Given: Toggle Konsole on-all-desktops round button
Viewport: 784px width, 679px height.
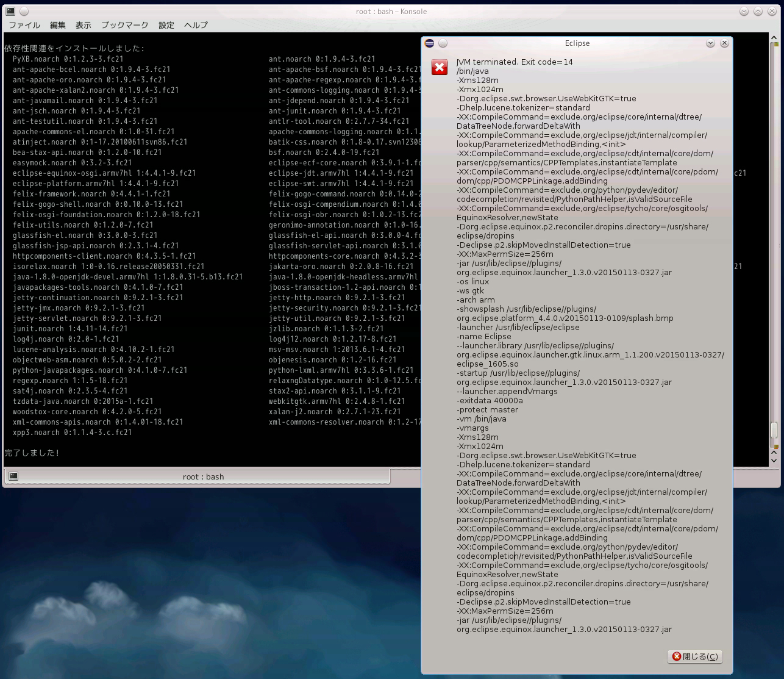Looking at the screenshot, I should 24,12.
